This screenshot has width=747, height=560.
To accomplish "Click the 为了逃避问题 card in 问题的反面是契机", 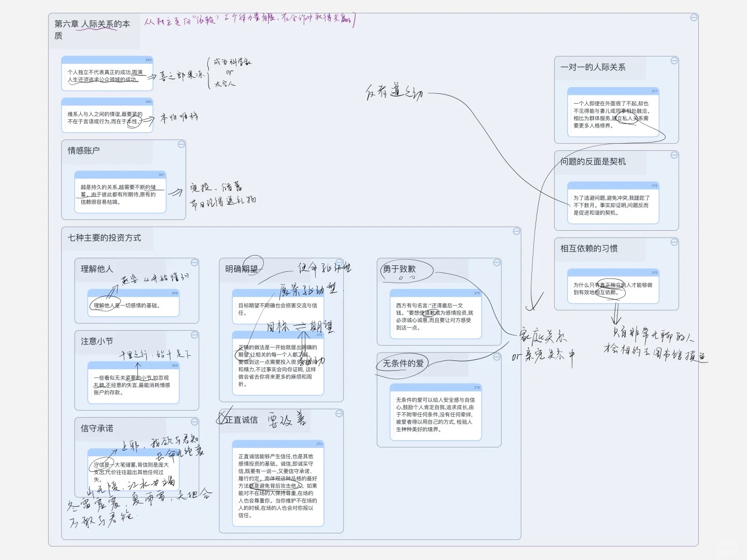I will 612,204.
